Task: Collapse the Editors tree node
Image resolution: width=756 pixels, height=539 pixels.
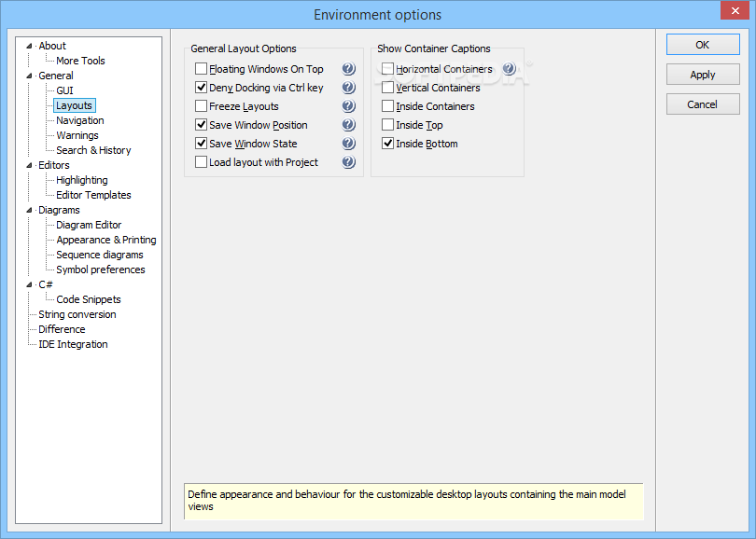Action: 29,165
